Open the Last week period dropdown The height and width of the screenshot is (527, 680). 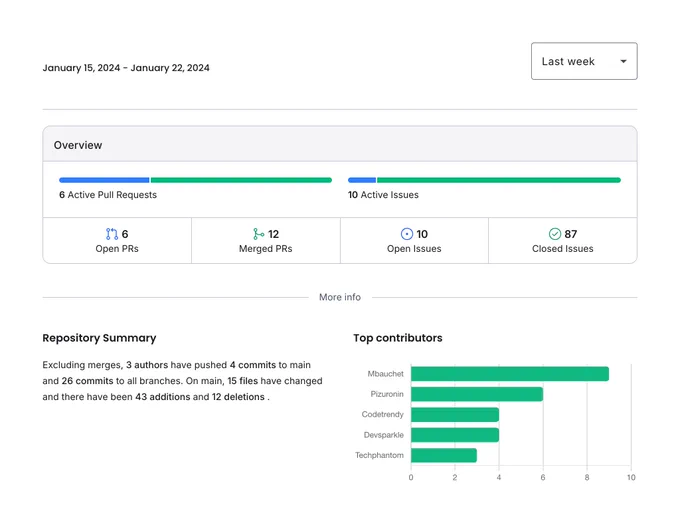point(584,61)
